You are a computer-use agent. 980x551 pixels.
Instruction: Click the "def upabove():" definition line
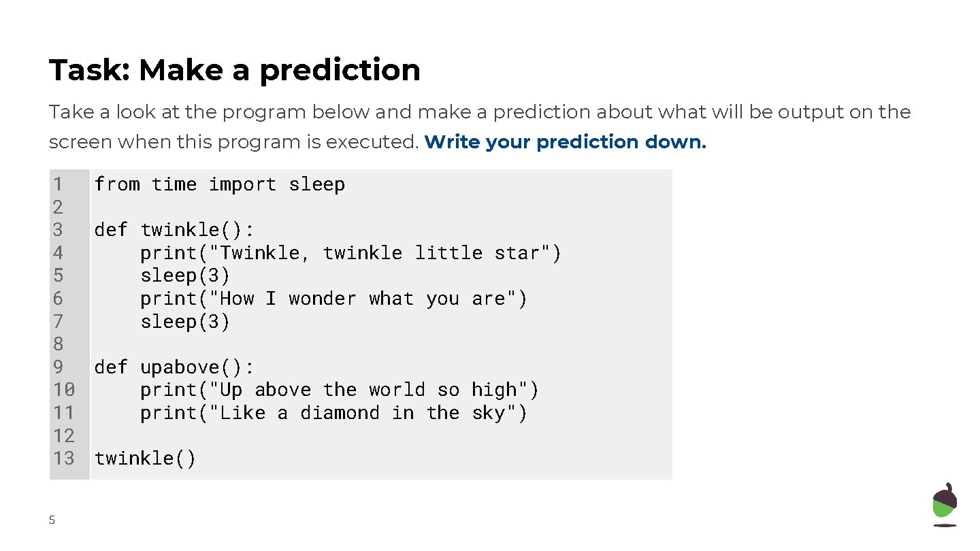coord(174,367)
